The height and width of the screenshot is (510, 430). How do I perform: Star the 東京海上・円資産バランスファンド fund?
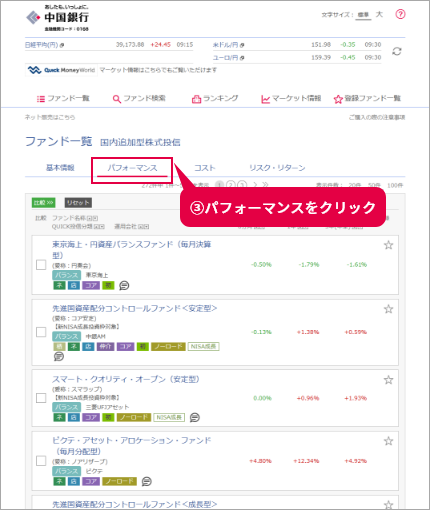click(x=388, y=245)
